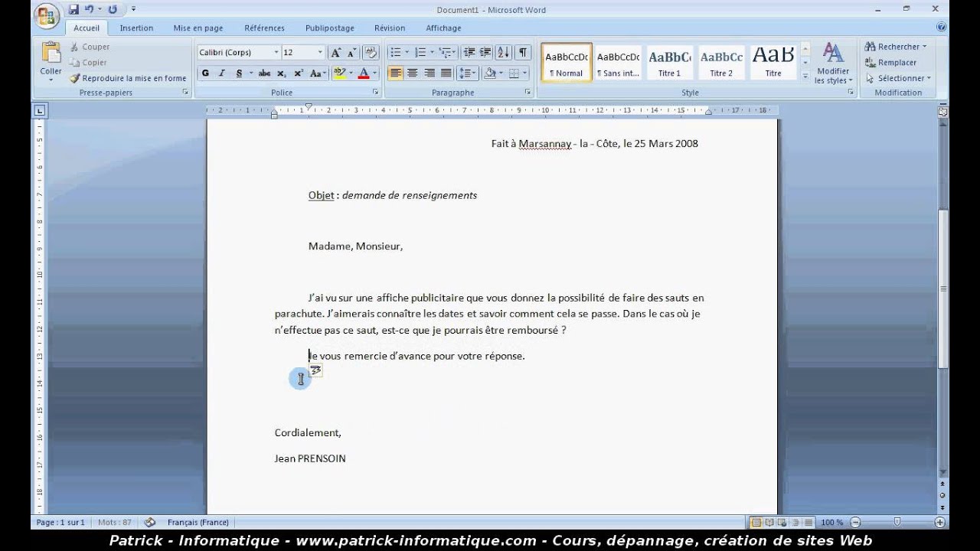Switch to the Publipostage tab

(x=330, y=28)
